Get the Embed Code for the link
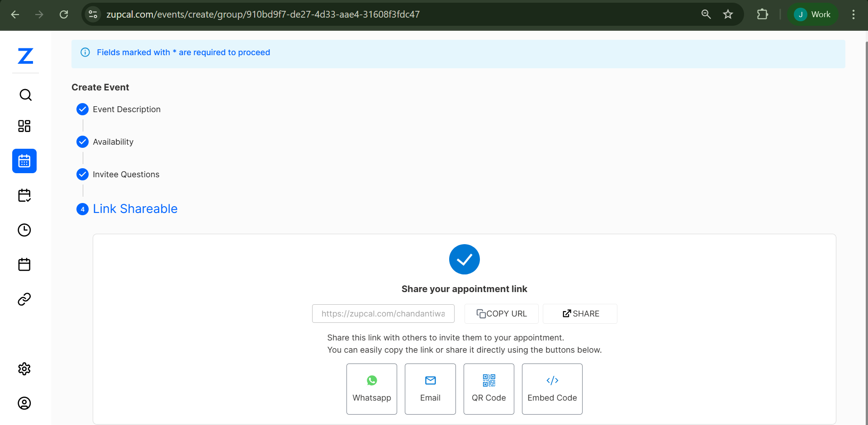This screenshot has width=868, height=425. click(552, 389)
